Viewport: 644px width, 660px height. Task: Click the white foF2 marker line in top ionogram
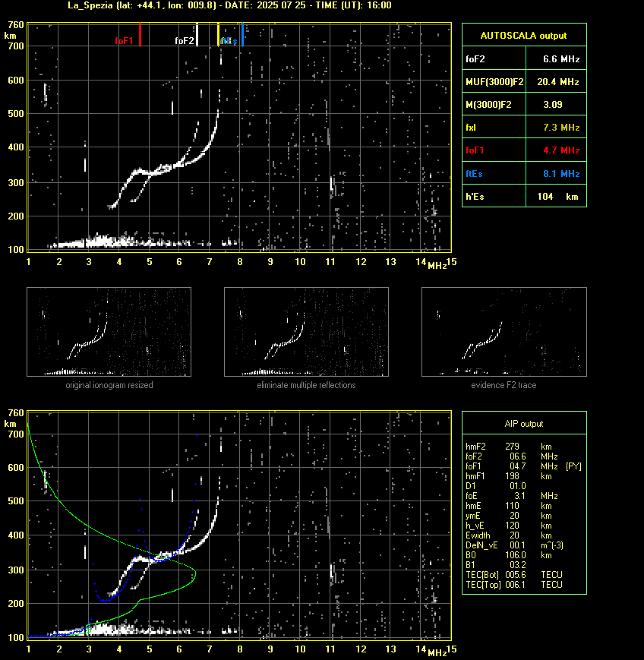tap(197, 34)
